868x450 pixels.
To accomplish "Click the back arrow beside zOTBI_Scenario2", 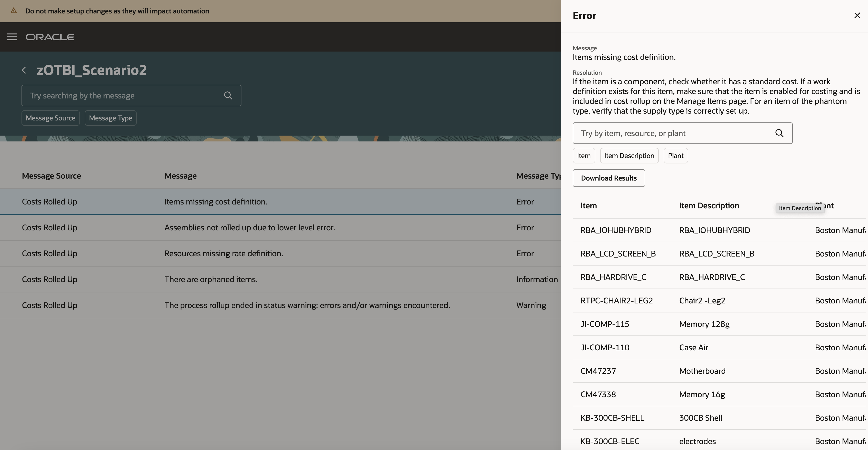I will (x=24, y=70).
